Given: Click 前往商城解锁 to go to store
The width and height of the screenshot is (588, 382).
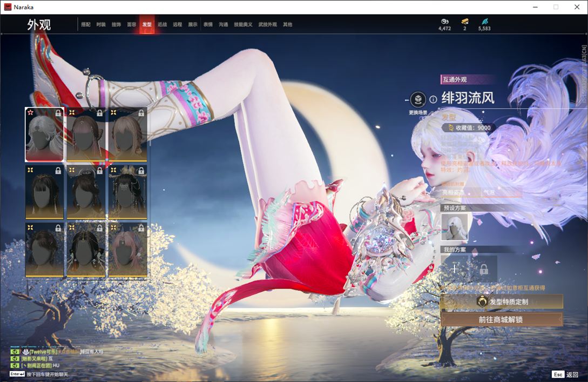Looking at the screenshot, I should [502, 319].
